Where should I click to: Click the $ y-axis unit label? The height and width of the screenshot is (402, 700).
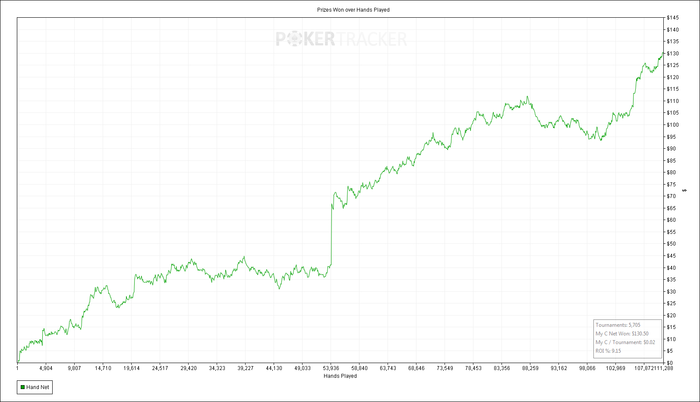click(x=685, y=191)
